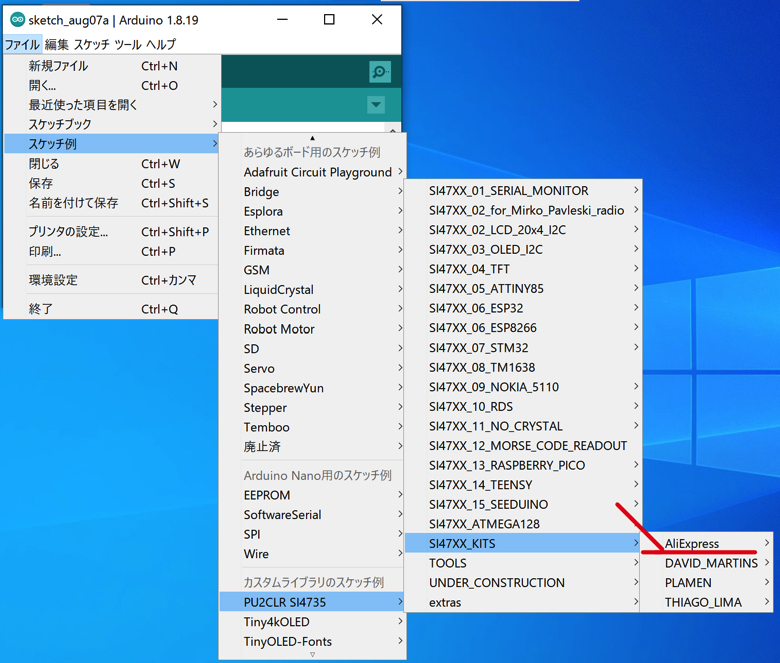Choose 終了 to quit Arduino
The height and width of the screenshot is (663, 780).
tap(111, 309)
